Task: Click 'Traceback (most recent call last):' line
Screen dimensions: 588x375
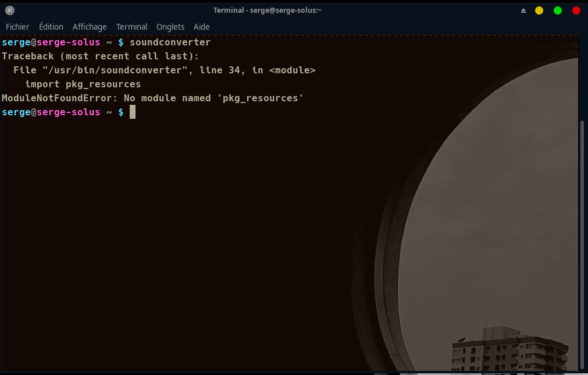Action: [100, 56]
